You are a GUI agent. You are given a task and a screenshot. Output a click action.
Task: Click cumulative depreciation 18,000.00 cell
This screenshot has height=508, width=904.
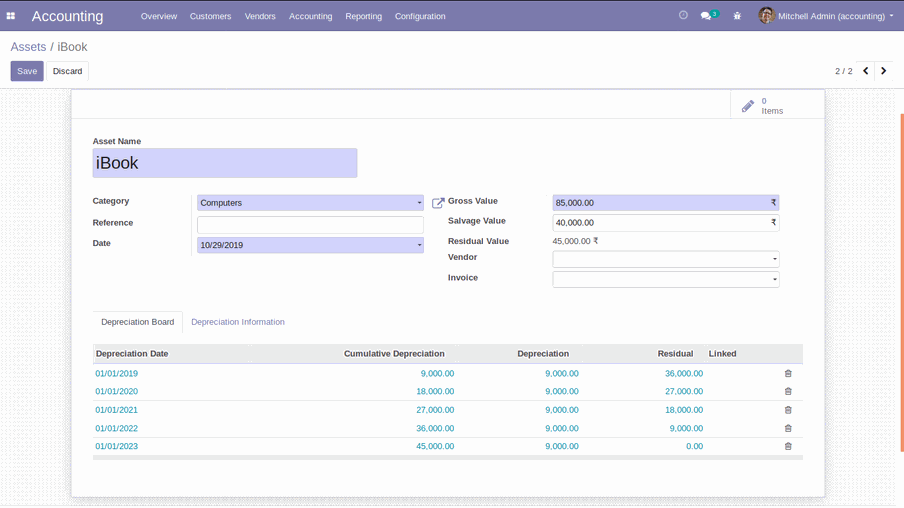click(x=435, y=392)
